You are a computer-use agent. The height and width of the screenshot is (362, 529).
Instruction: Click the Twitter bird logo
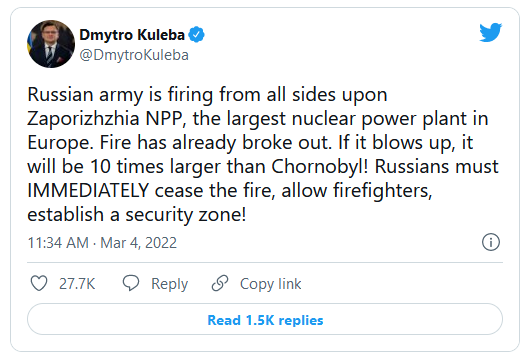pyautogui.click(x=491, y=32)
